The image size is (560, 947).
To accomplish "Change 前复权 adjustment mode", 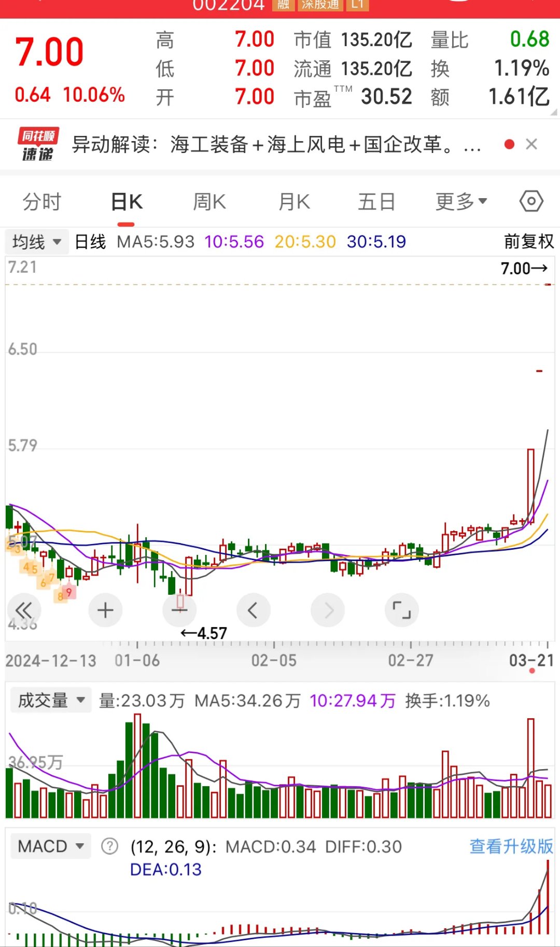I will coord(529,241).
